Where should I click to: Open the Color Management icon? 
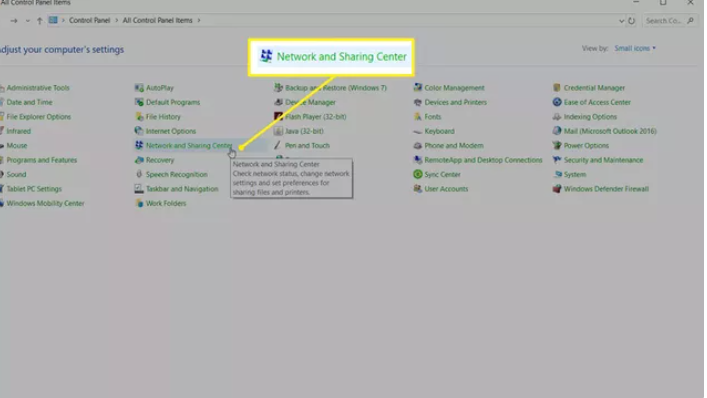418,88
